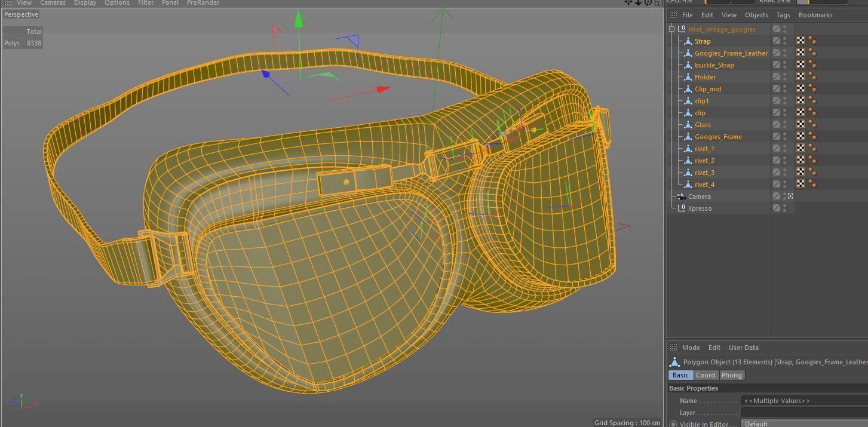Select the Clip_mid object
868x427 pixels.
[x=708, y=89]
